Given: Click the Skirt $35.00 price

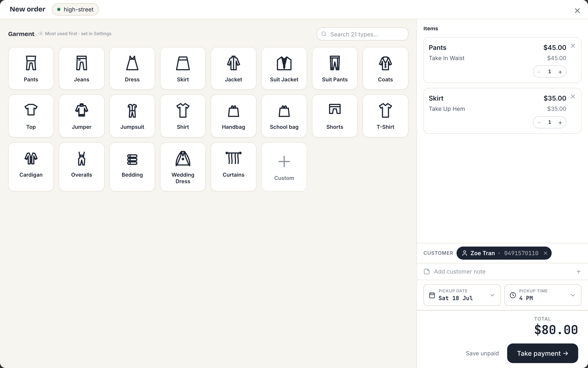Looking at the screenshot, I should point(555,98).
